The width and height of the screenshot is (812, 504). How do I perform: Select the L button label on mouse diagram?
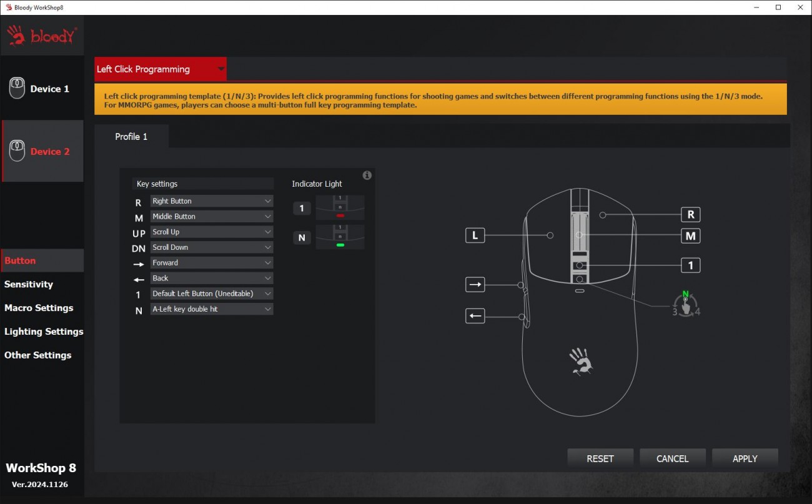click(475, 235)
